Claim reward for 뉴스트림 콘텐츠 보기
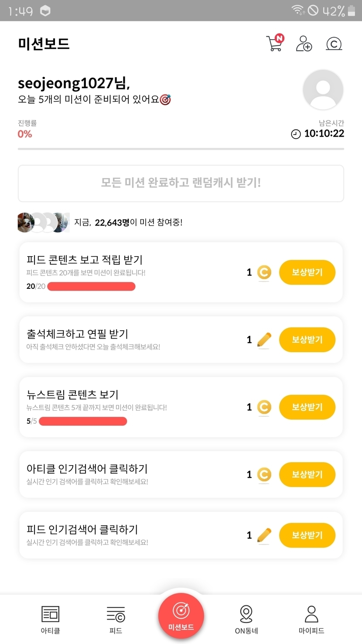This screenshot has height=644, width=362. click(307, 407)
